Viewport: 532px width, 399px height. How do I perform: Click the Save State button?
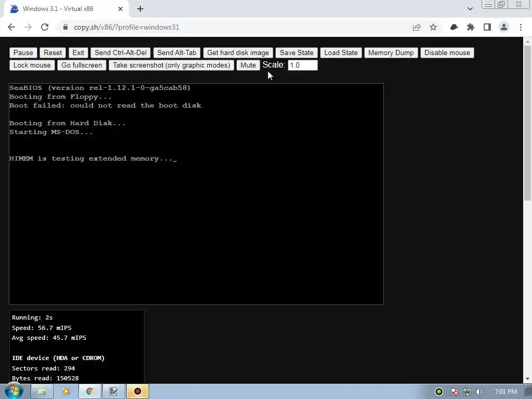pos(297,52)
